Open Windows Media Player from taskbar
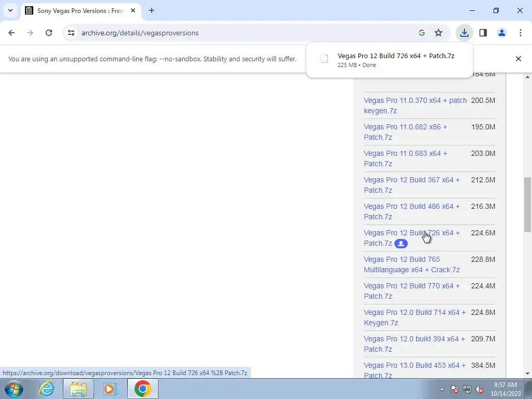The width and height of the screenshot is (532, 399). (110, 389)
